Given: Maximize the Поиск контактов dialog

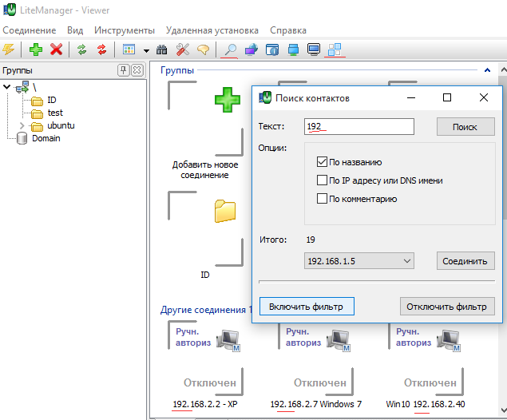Looking at the screenshot, I should click(447, 97).
